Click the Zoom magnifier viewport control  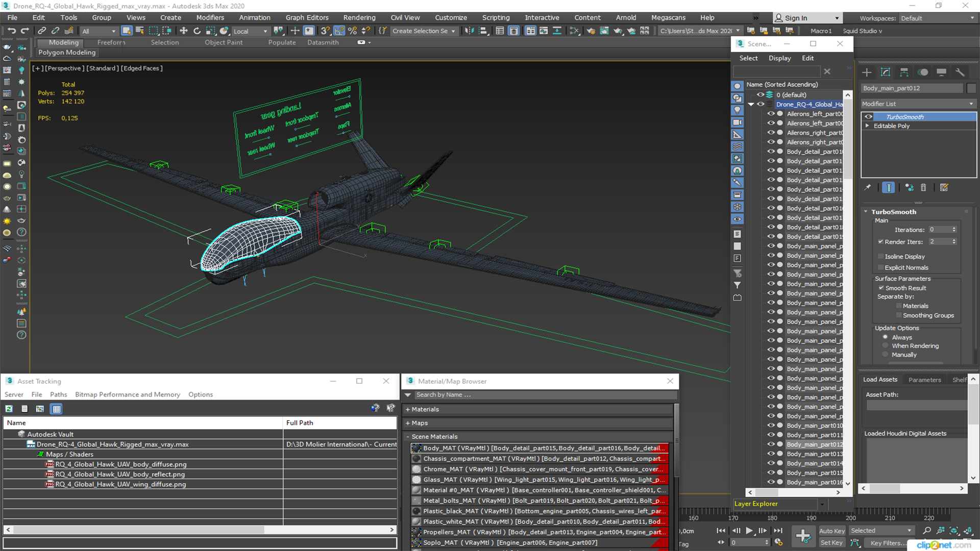[927, 531]
